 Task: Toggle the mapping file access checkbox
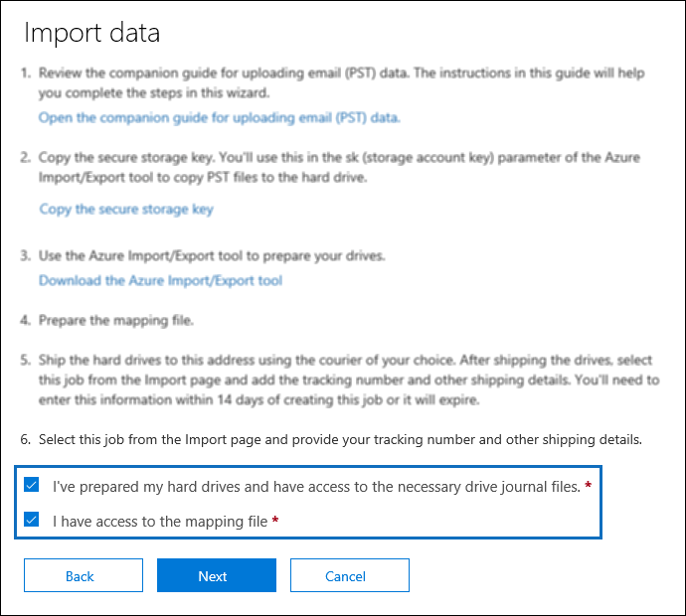point(32,520)
